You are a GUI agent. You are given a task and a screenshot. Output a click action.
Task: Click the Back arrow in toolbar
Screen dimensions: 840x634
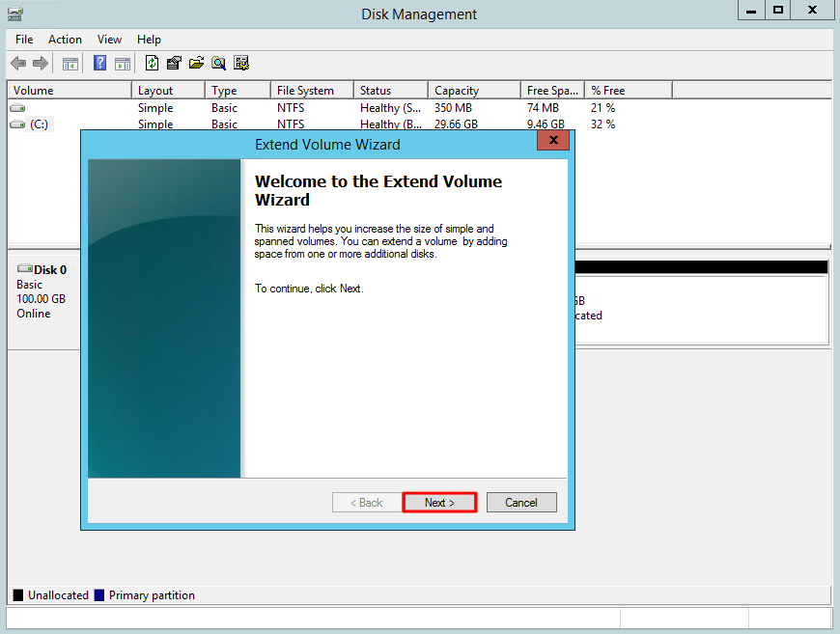[18, 64]
